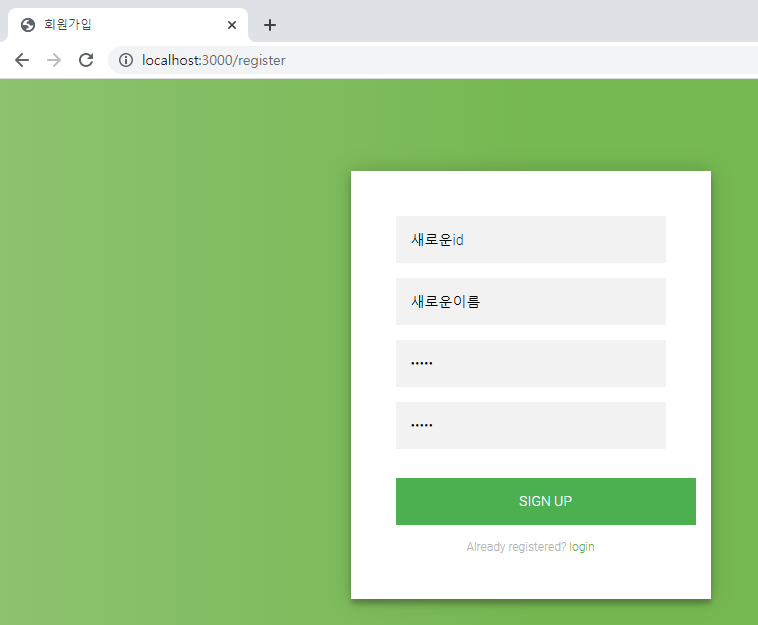Click globe favicon on 회원가입 tab
Screen dimensions: 758x625
[x=28, y=25]
